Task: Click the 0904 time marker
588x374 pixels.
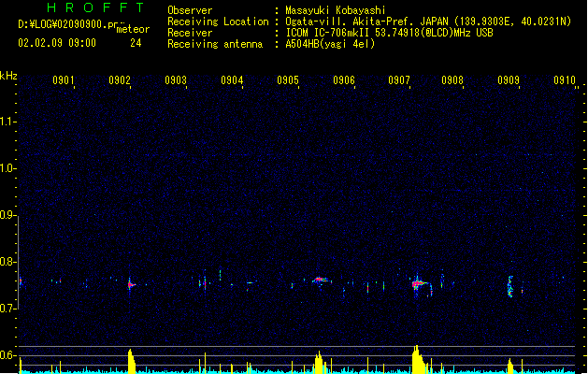Action: point(232,79)
